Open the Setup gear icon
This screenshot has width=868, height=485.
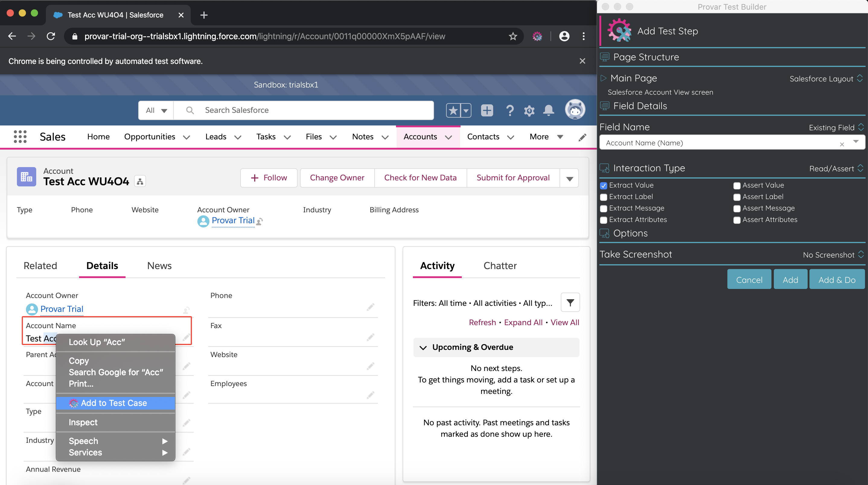pyautogui.click(x=529, y=110)
